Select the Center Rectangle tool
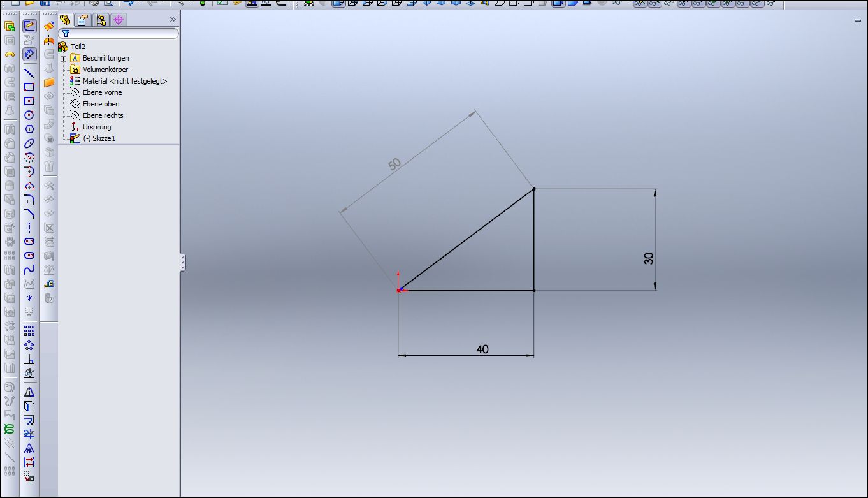 click(29, 101)
